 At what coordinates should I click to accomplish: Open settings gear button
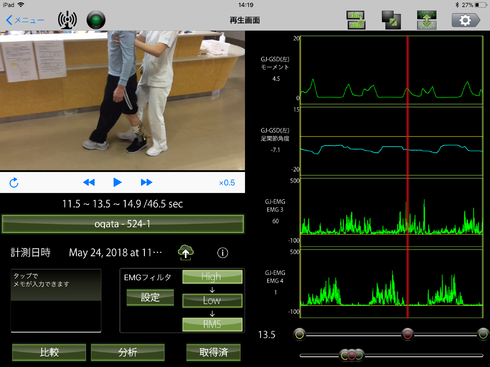466,20
